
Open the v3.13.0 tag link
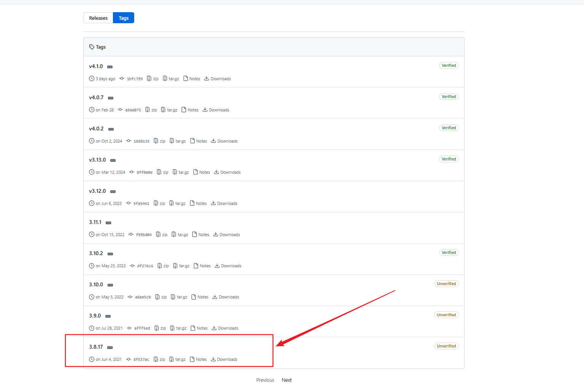point(97,160)
